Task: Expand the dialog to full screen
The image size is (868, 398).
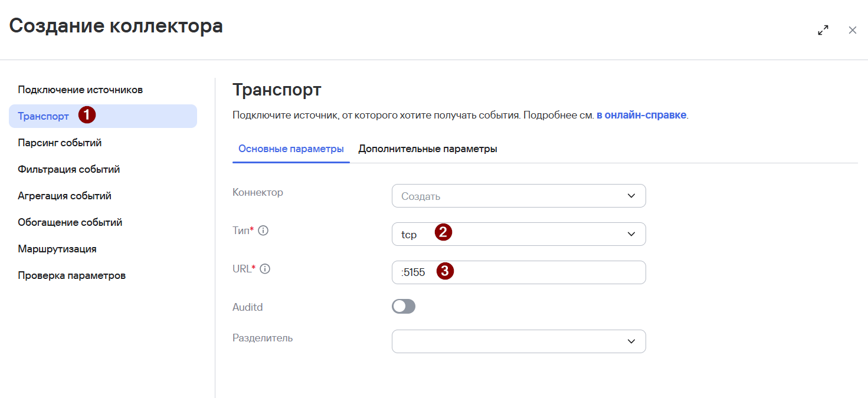Action: click(x=823, y=30)
